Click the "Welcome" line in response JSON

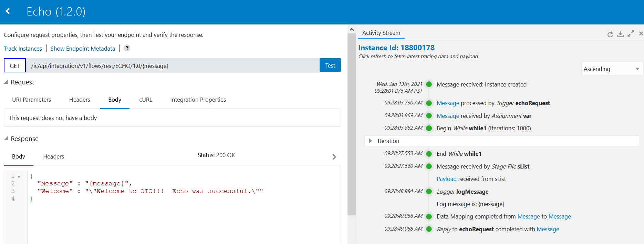[x=150, y=191]
